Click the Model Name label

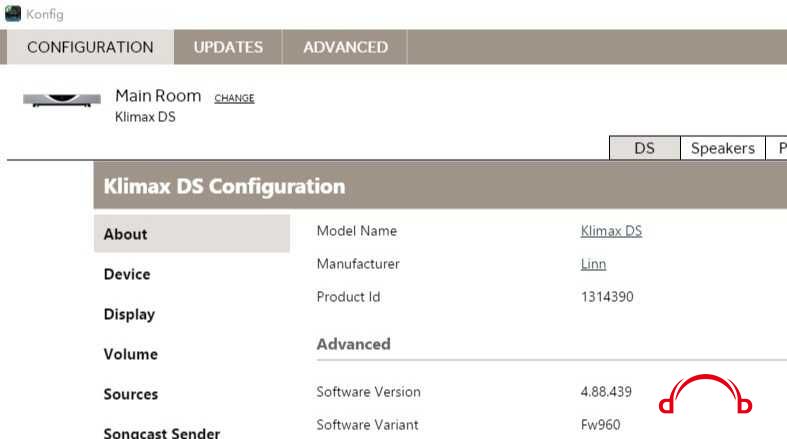357,231
